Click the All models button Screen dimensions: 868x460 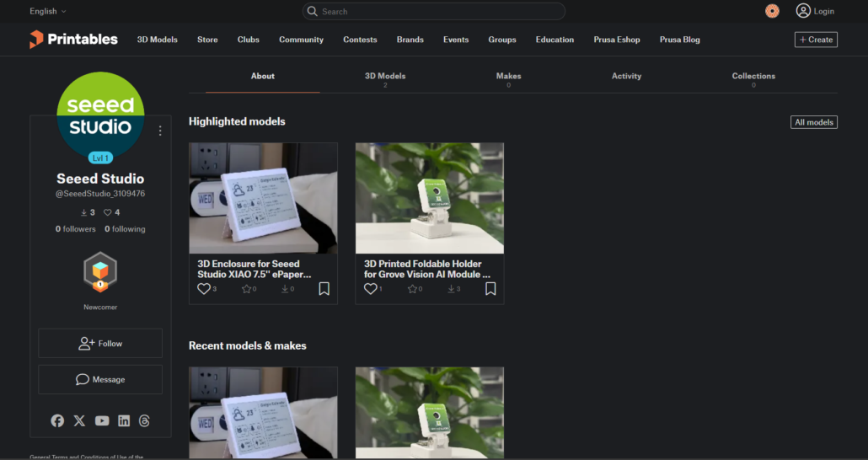point(813,122)
